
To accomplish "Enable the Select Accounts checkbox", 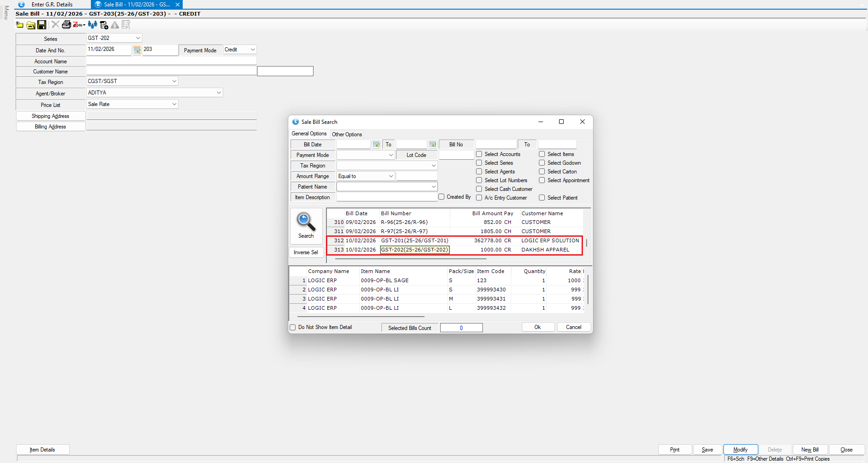I will tap(479, 154).
